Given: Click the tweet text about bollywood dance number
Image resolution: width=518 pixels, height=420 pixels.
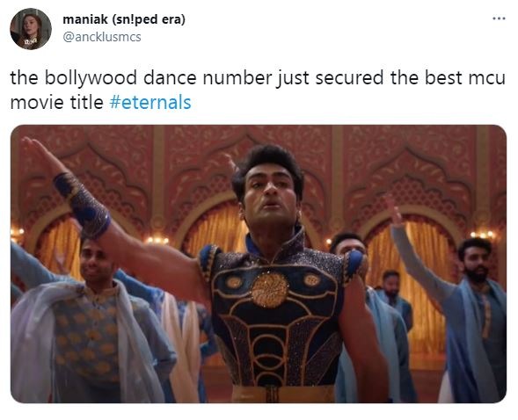Looking at the screenshot, I should (258, 90).
